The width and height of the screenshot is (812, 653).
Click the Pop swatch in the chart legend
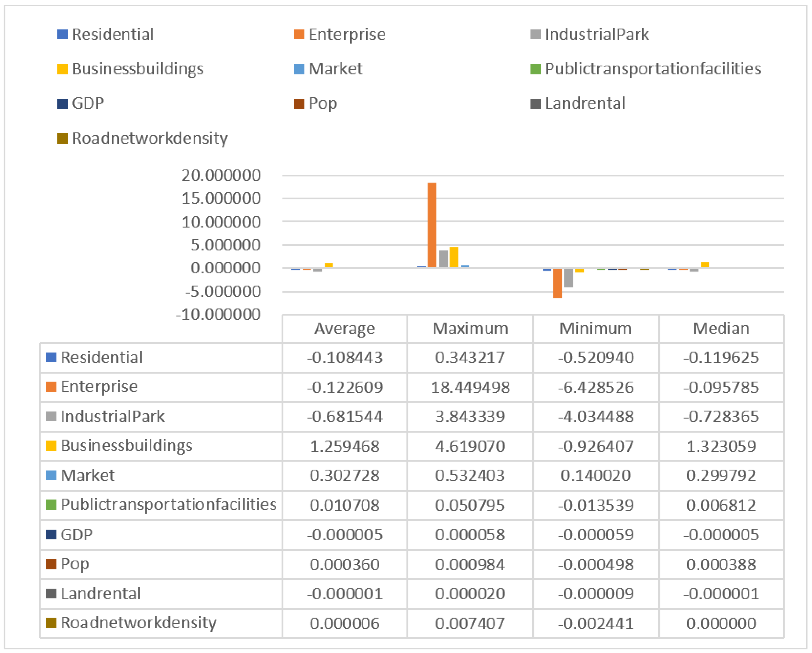(x=299, y=104)
